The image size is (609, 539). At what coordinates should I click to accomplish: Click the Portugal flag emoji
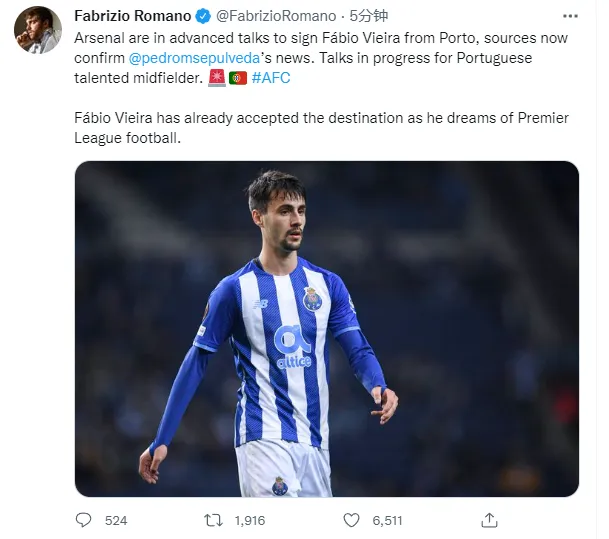click(x=238, y=78)
